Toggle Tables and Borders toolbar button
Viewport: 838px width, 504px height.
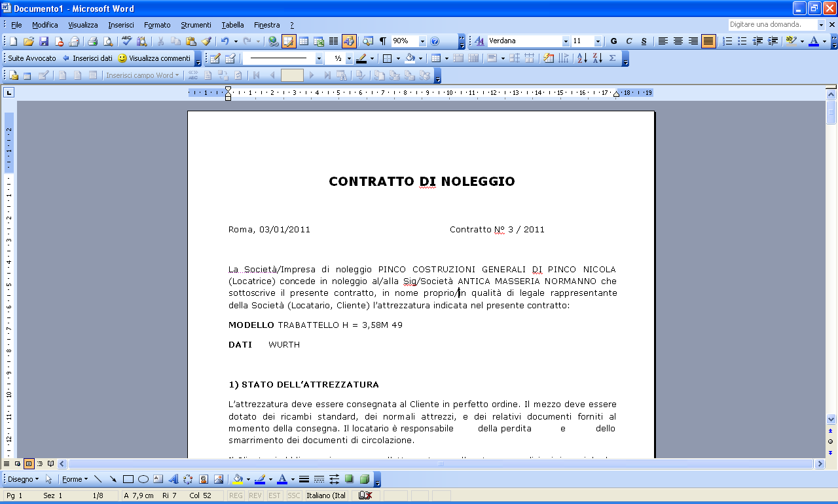pos(289,41)
